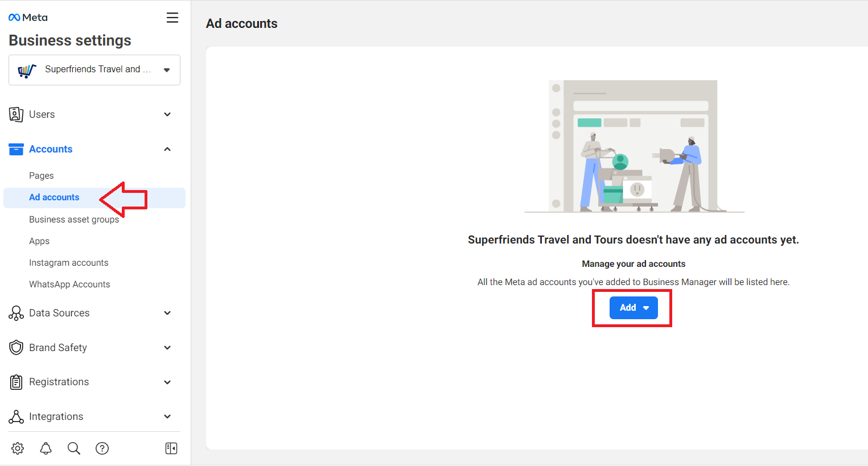868x466 pixels.
Task: Select Business asset groups in sidebar
Action: [74, 220]
